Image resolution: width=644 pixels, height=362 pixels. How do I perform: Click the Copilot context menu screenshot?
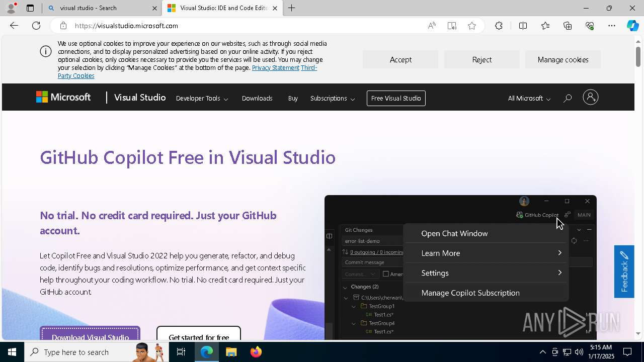460,267
